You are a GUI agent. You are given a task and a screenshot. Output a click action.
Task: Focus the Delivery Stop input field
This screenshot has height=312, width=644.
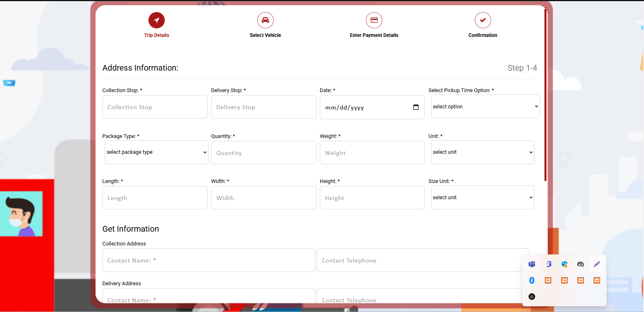coord(264,107)
